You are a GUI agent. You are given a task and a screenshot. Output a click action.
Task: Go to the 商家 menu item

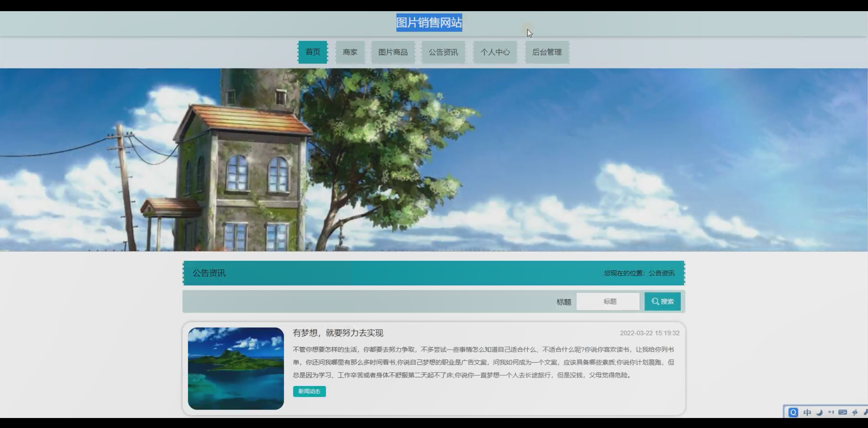click(350, 52)
